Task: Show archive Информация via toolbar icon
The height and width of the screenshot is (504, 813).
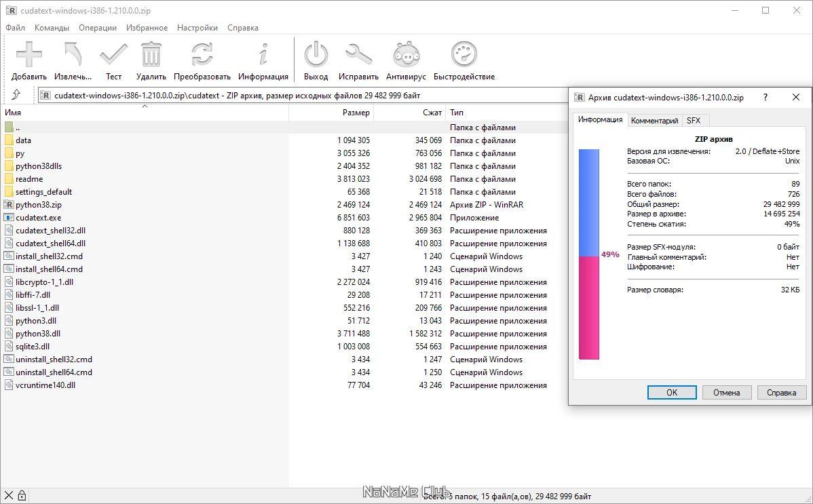Action: click(263, 54)
